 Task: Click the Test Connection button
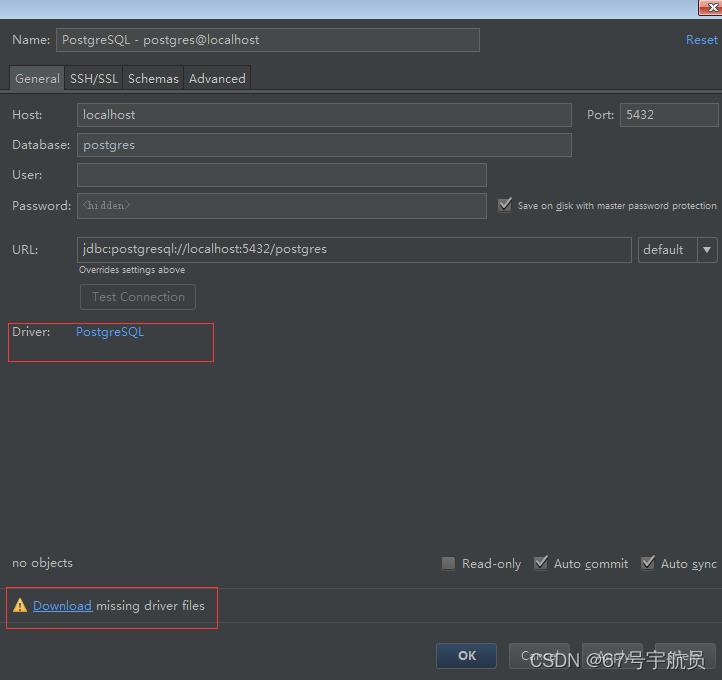(138, 297)
